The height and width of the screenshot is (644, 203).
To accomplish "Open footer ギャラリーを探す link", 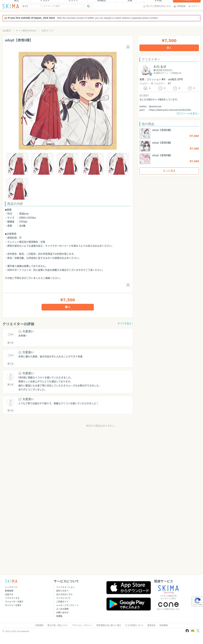I will point(13,605).
